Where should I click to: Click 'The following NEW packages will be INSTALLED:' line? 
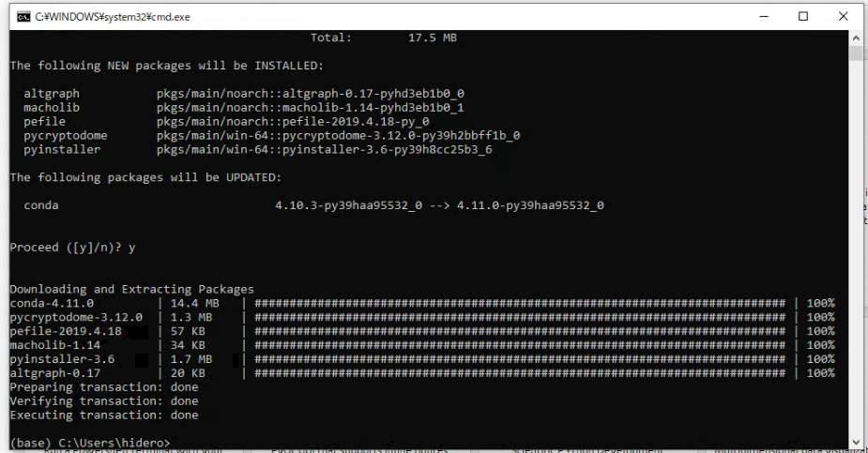click(166, 66)
